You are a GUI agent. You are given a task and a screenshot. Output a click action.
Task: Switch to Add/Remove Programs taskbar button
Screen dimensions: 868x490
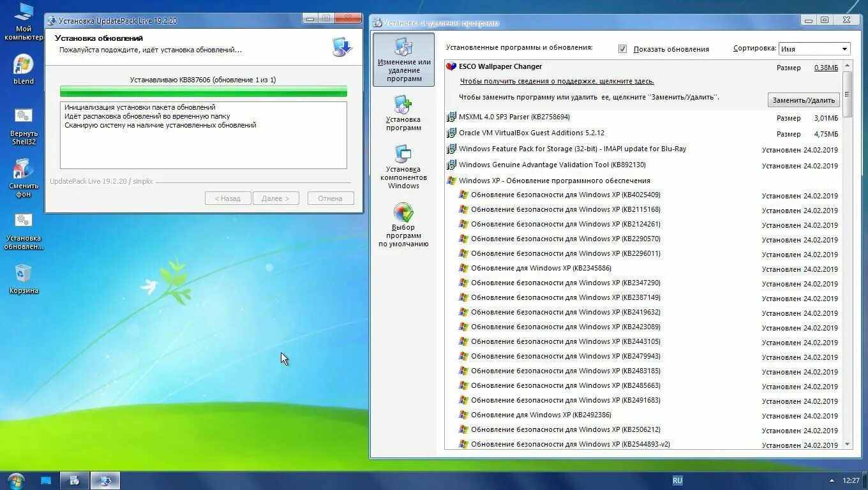(x=74, y=480)
